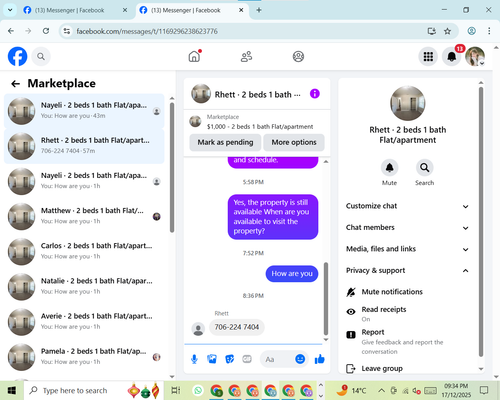
Task: Open the Natalie conversation
Action: tap(84, 287)
